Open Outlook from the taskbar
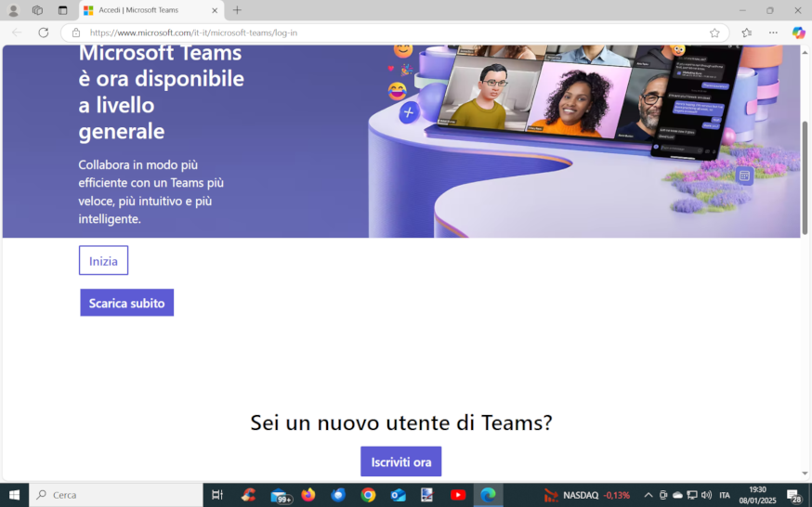 [x=399, y=495]
